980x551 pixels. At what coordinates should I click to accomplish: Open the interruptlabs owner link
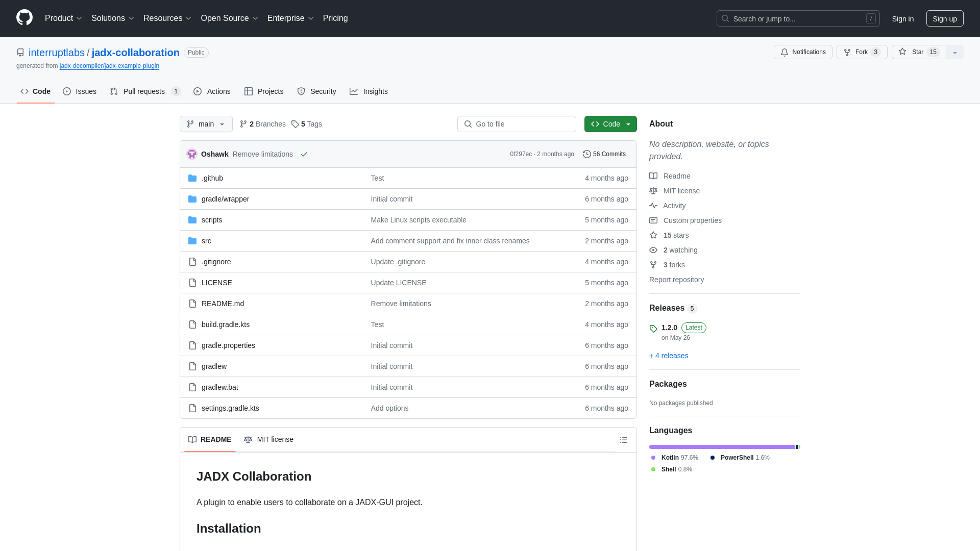point(57,53)
